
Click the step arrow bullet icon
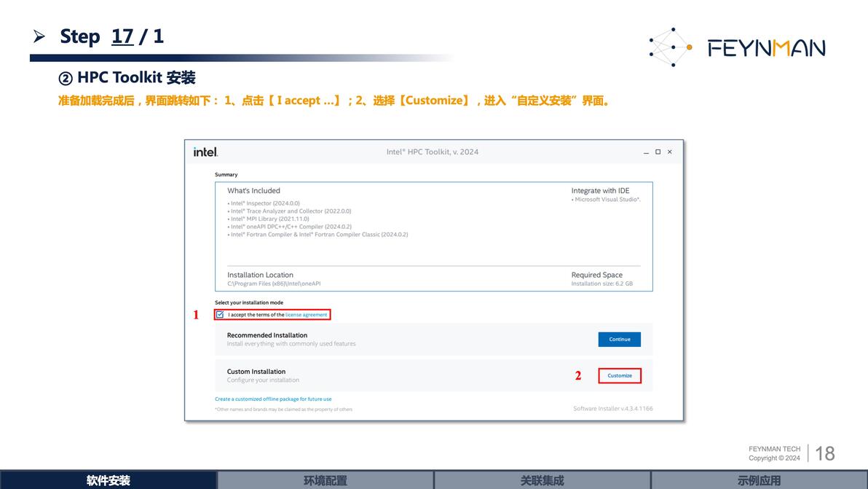pos(39,36)
